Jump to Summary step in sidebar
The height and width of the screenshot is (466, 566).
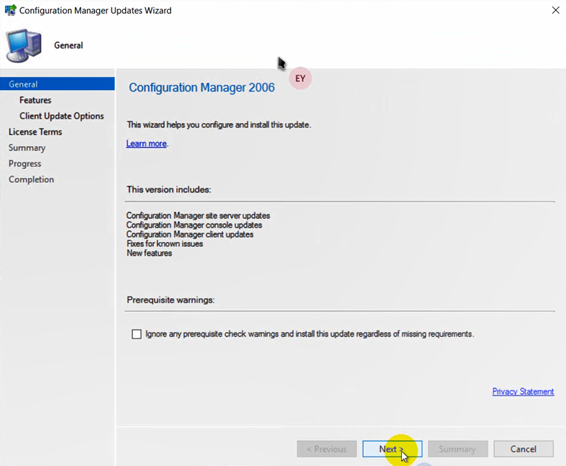(x=27, y=148)
